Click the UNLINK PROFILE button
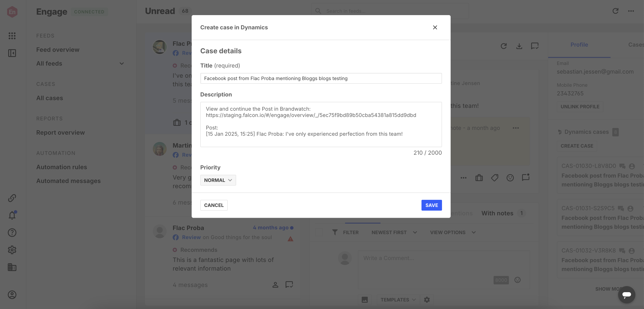Viewport: 644px width, 309px height. (580, 107)
